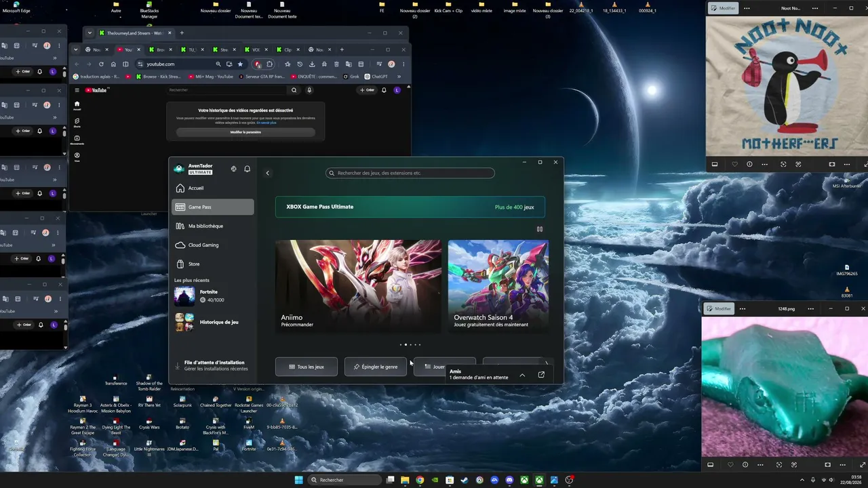Open the browser history icon
This screenshot has width=868, height=488.
click(300, 64)
